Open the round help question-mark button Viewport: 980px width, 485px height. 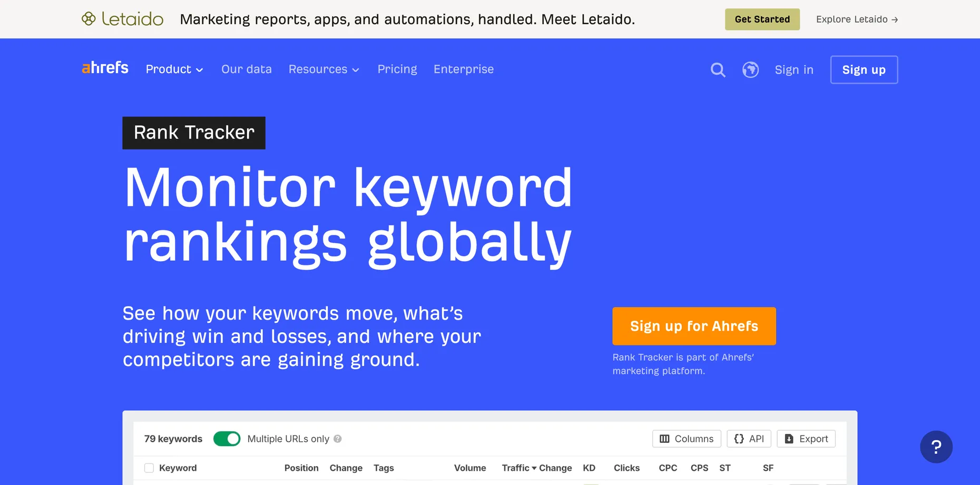(936, 447)
